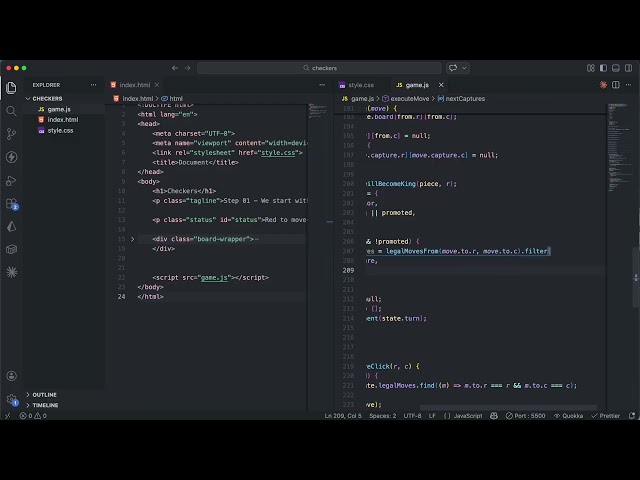Image resolution: width=640 pixels, height=480 pixels.
Task: Toggle the primary side bar visibility
Action: click(603, 68)
